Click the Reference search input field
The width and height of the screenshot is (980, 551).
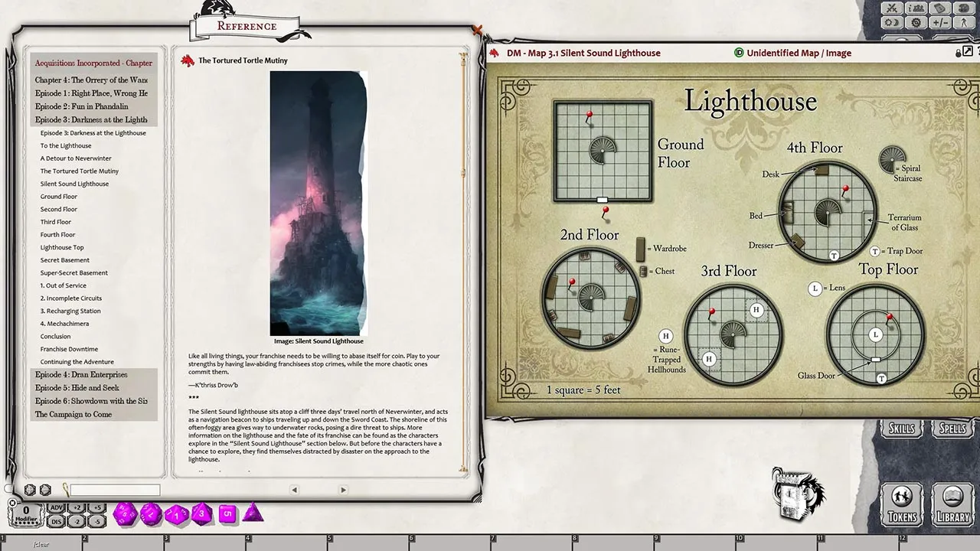point(115,490)
